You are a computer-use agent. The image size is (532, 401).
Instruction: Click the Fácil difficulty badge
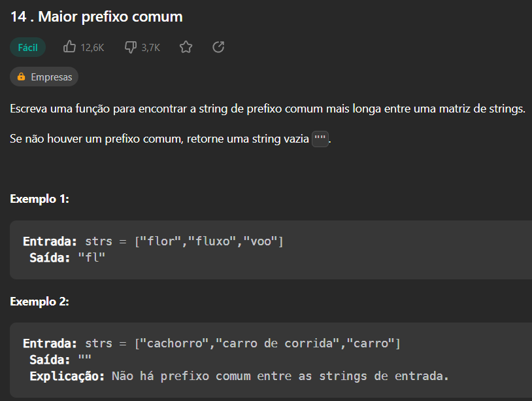click(x=27, y=47)
